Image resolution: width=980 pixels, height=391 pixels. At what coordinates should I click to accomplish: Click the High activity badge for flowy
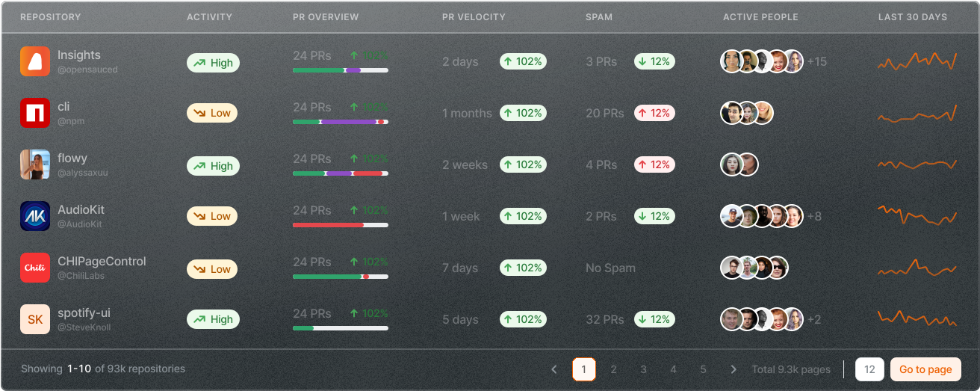pyautogui.click(x=213, y=166)
